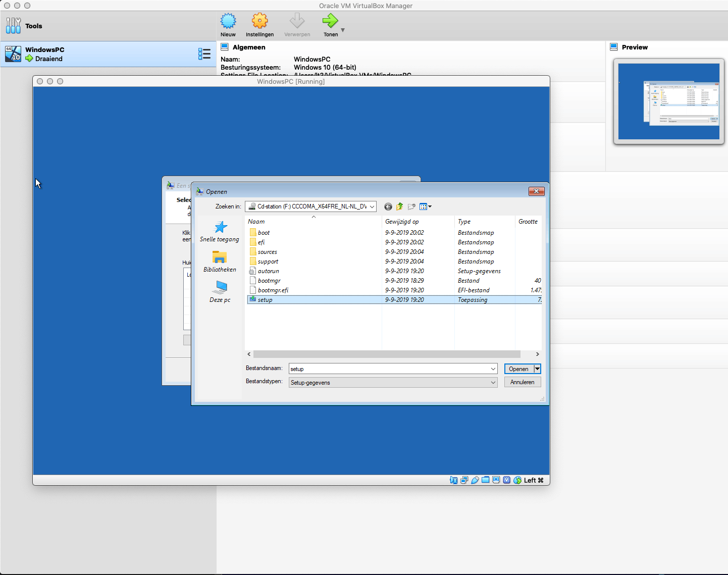Close the Openen dialog with red X
Image resolution: width=728 pixels, height=575 pixels.
pyautogui.click(x=536, y=191)
